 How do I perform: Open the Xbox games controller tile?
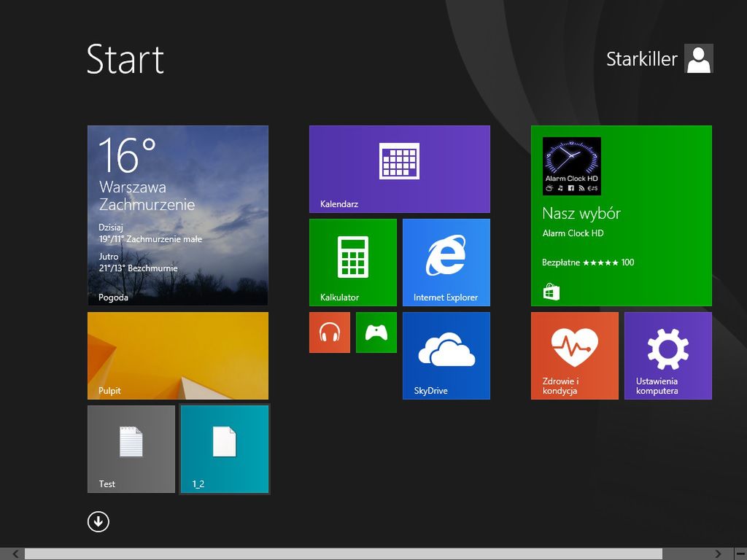(x=376, y=332)
